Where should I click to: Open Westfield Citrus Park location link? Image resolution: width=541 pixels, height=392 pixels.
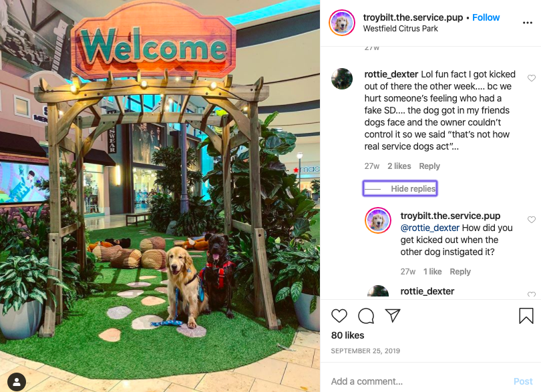400,29
